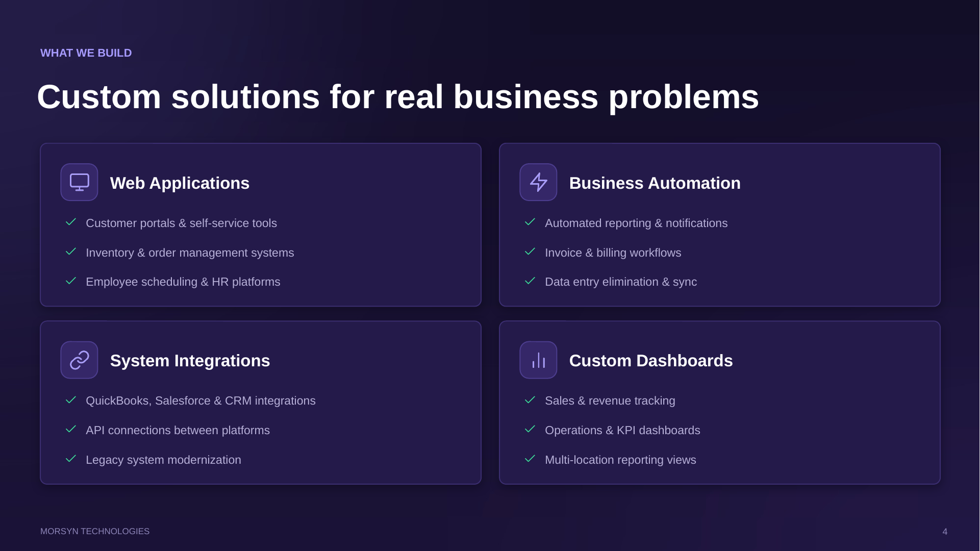Click API connections between platforms text
Screen dimensions: 980x551
(178, 431)
